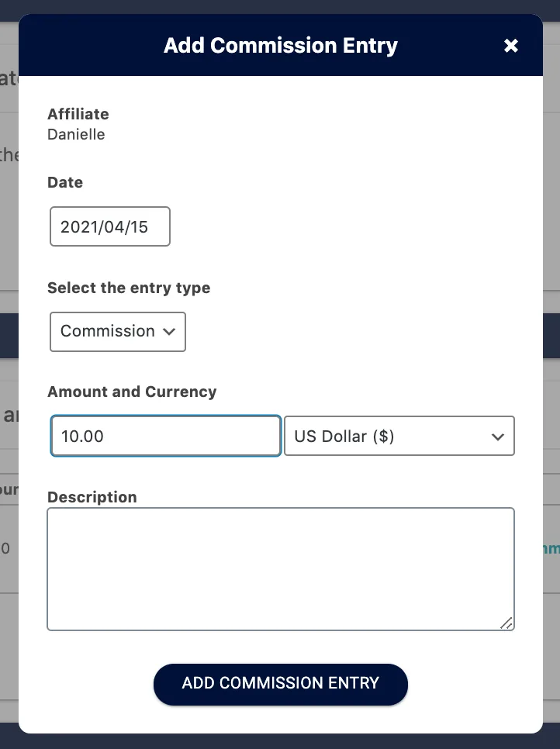Click the resize handle on the Description box
Viewport: 560px width, 749px height.
(506, 623)
